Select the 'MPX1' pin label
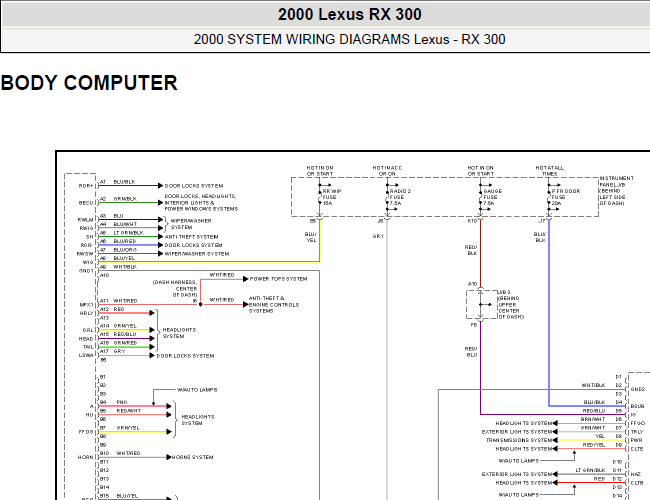 point(87,305)
